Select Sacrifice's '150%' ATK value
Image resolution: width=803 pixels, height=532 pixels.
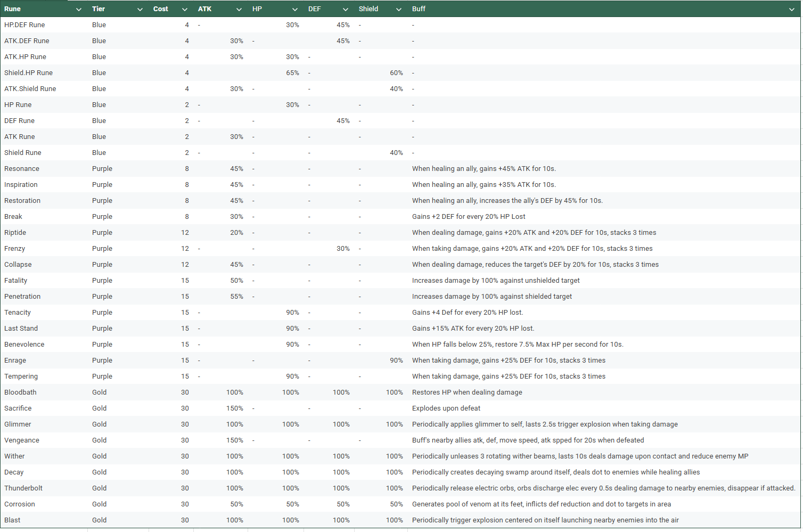click(221, 408)
